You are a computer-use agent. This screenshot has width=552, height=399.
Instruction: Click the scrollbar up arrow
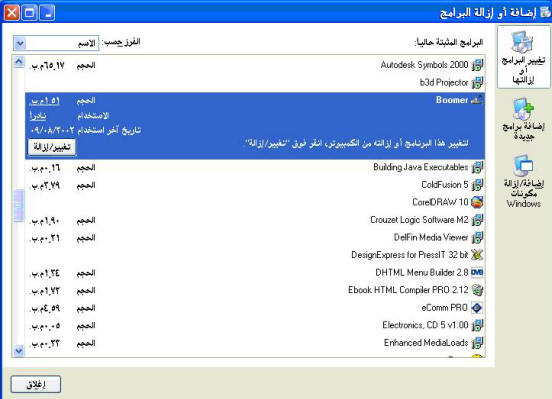[x=19, y=62]
